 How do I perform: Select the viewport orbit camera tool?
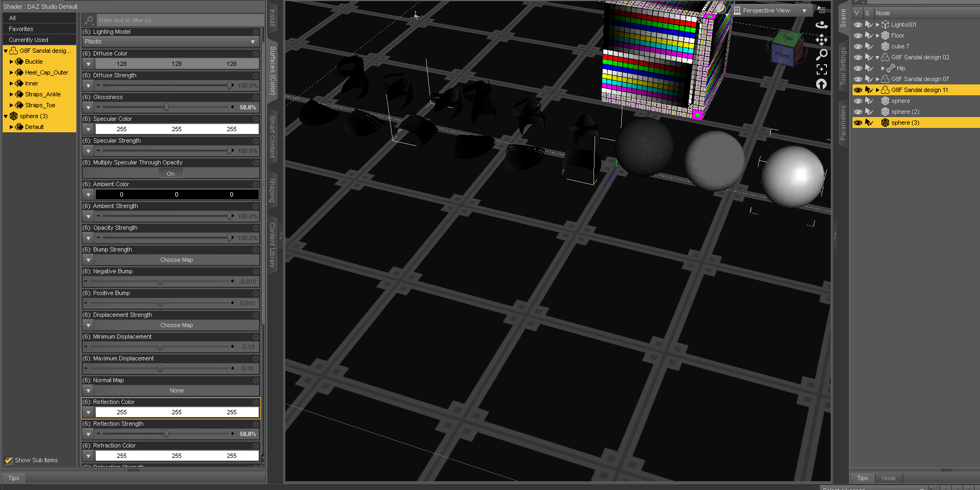pyautogui.click(x=822, y=25)
